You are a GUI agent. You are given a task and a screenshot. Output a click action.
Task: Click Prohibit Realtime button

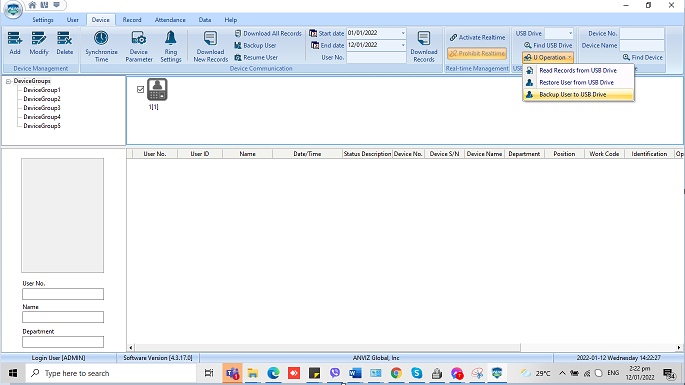coord(477,53)
